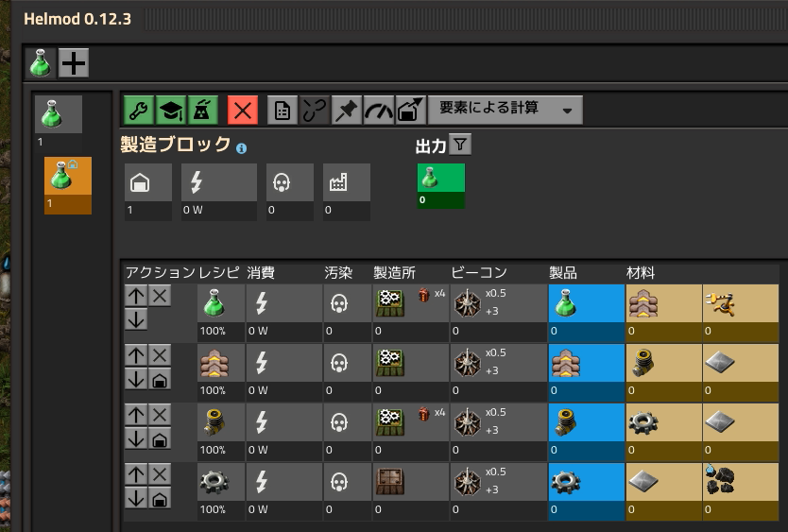Select the orange highlighted production block

68,185
